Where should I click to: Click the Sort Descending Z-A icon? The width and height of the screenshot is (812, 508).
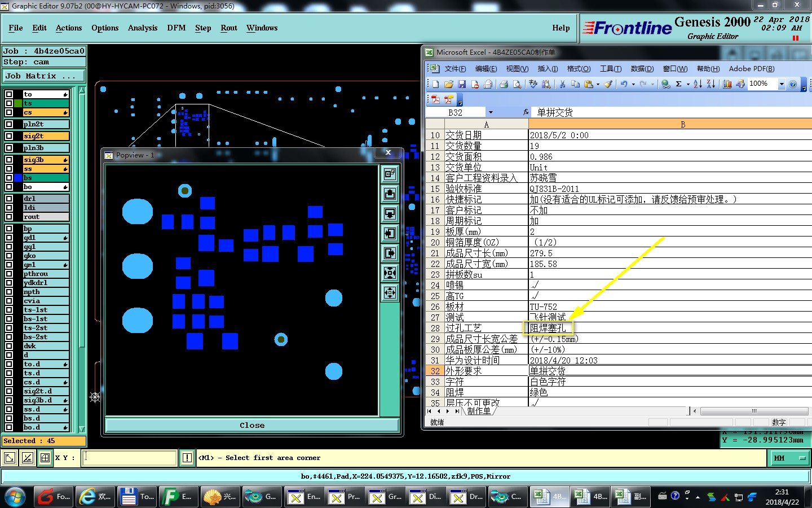pyautogui.click(x=710, y=84)
